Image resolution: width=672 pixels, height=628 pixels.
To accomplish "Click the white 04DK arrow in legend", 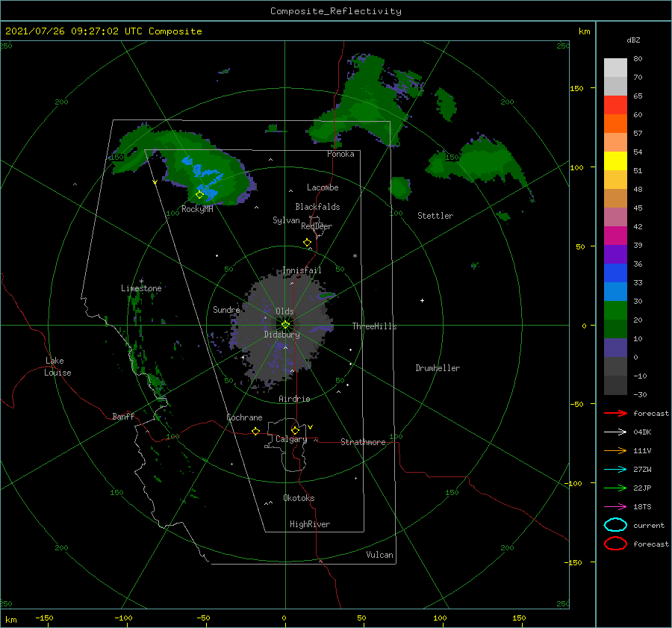I will click(615, 432).
